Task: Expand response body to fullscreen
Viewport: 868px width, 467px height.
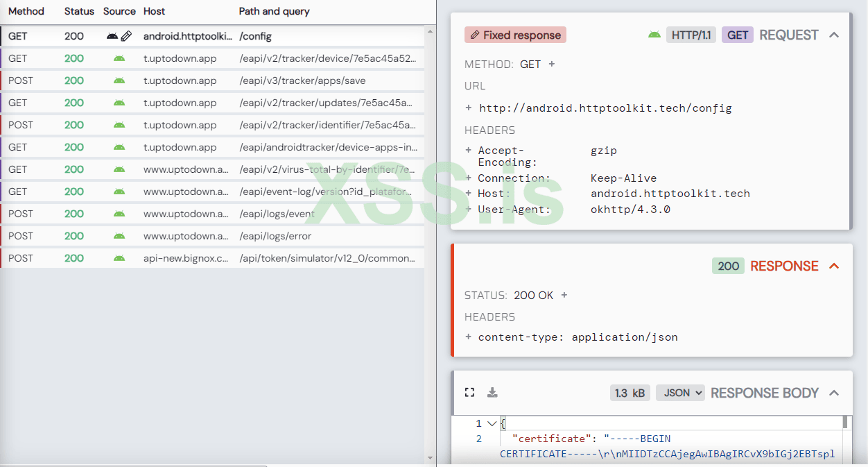Action: (x=469, y=393)
